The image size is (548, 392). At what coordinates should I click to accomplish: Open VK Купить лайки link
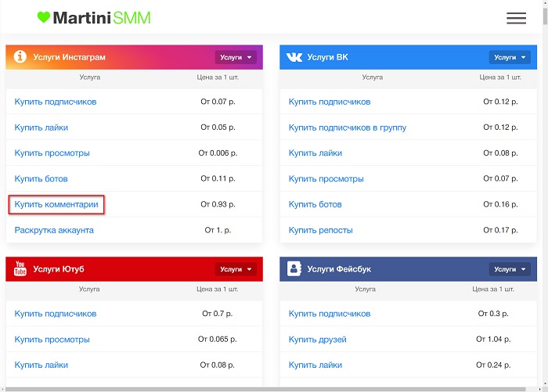[315, 153]
